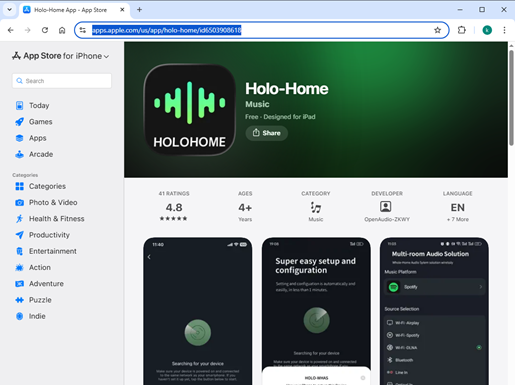Open the Super easy setup screenshot
This screenshot has width=515, height=385.
point(316,311)
